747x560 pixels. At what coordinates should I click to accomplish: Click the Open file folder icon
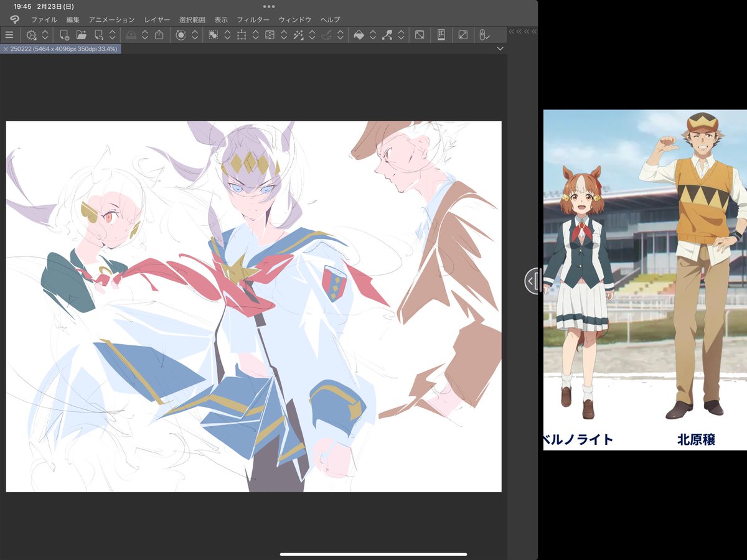coord(81,35)
